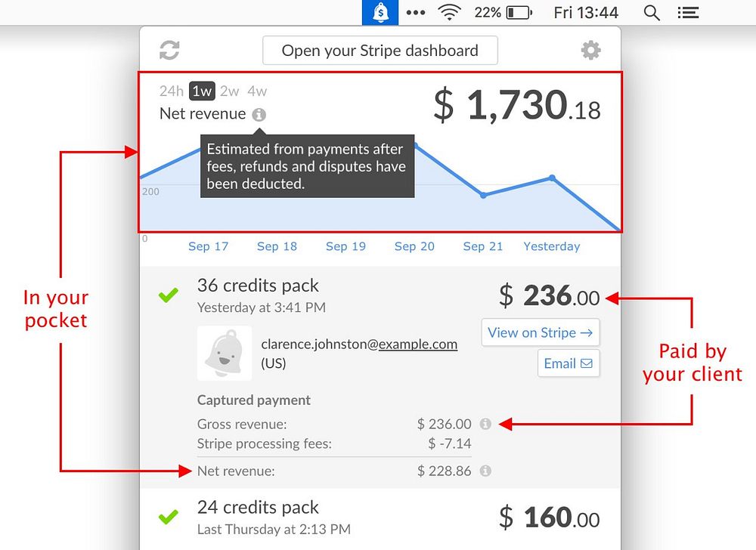Open the settings gear icon
This screenshot has width=756, height=550.
coord(590,50)
